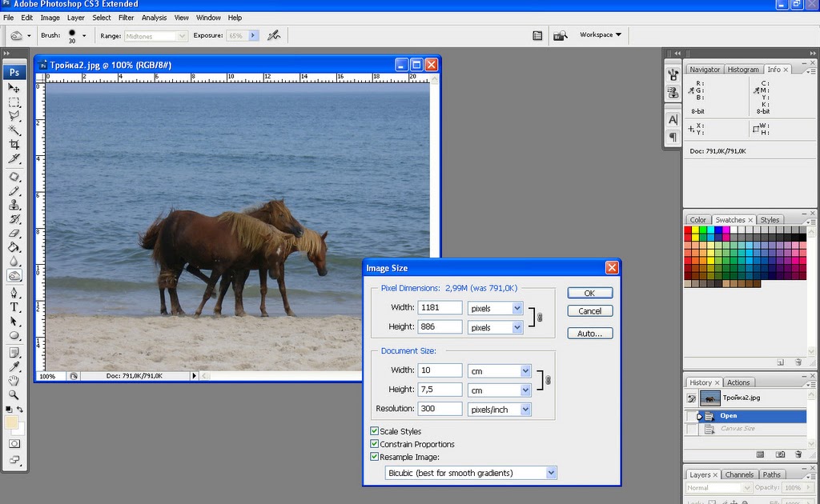Select the Patch healing tool
820x504 pixels.
coord(14,177)
